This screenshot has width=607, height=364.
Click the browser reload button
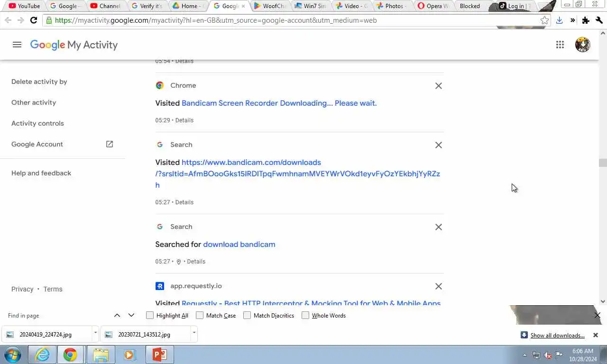(34, 20)
